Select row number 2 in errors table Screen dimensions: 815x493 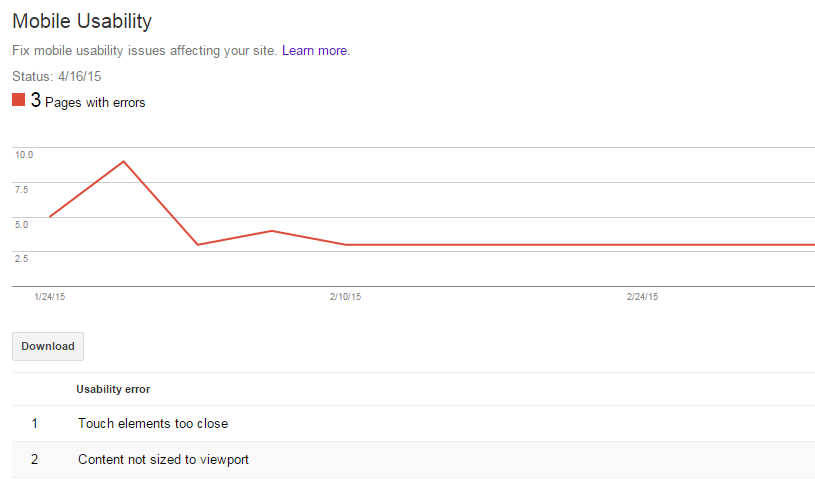34,460
